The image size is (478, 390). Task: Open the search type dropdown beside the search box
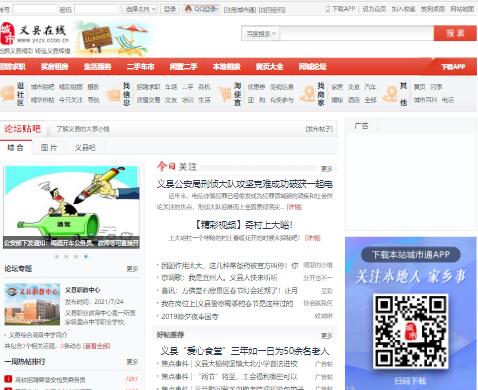261,34
